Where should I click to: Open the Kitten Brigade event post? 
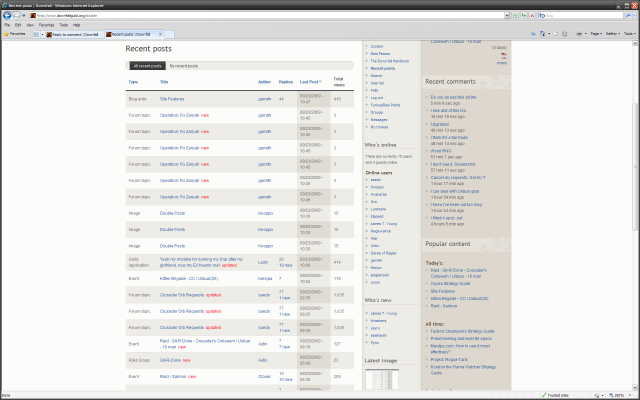pyautogui.click(x=189, y=279)
